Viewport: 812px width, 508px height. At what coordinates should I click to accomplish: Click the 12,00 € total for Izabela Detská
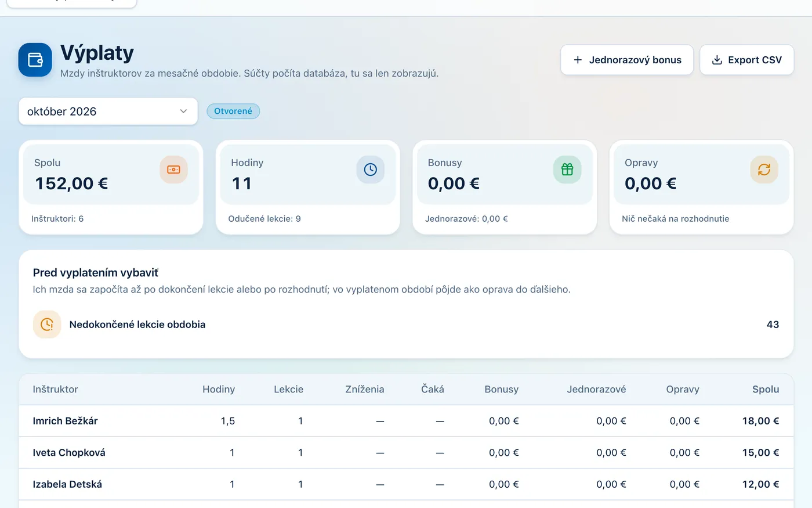tap(760, 484)
